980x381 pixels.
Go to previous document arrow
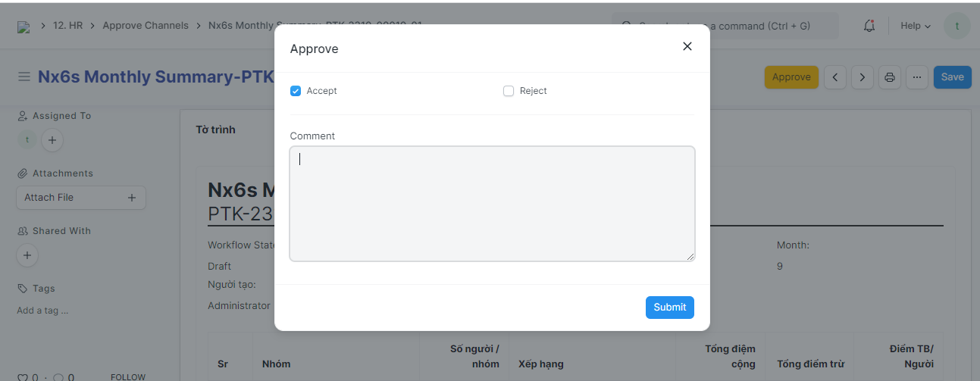pos(835,77)
